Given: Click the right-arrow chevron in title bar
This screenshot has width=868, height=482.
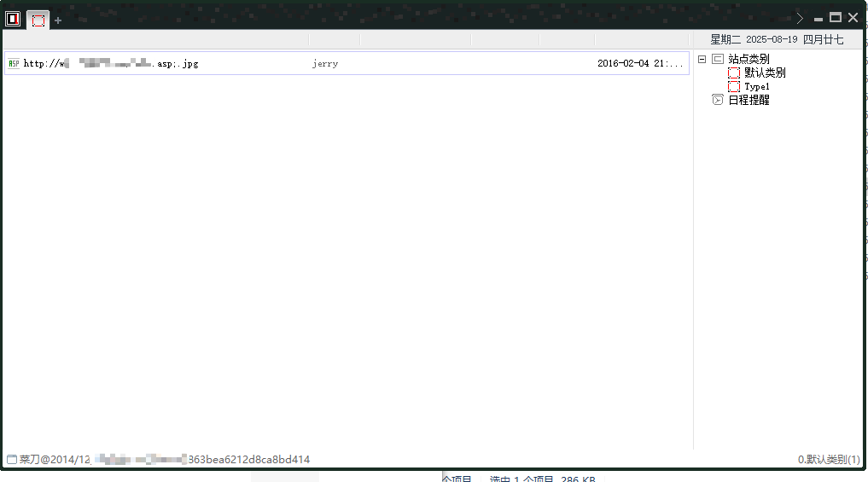Looking at the screenshot, I should [x=800, y=18].
